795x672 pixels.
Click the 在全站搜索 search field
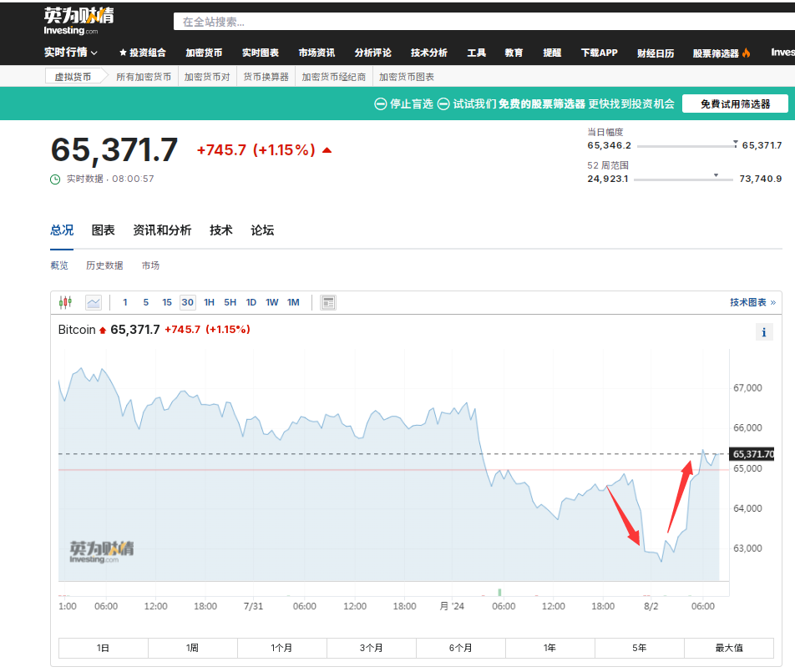(476, 21)
